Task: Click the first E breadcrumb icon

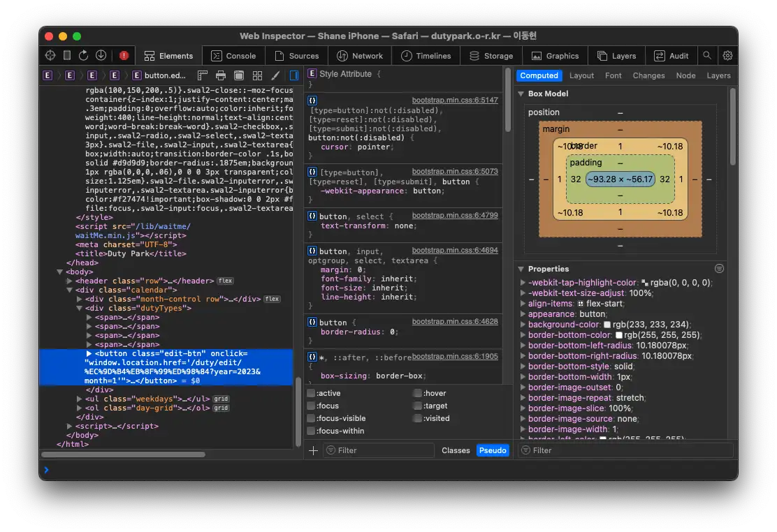Action: click(48, 75)
